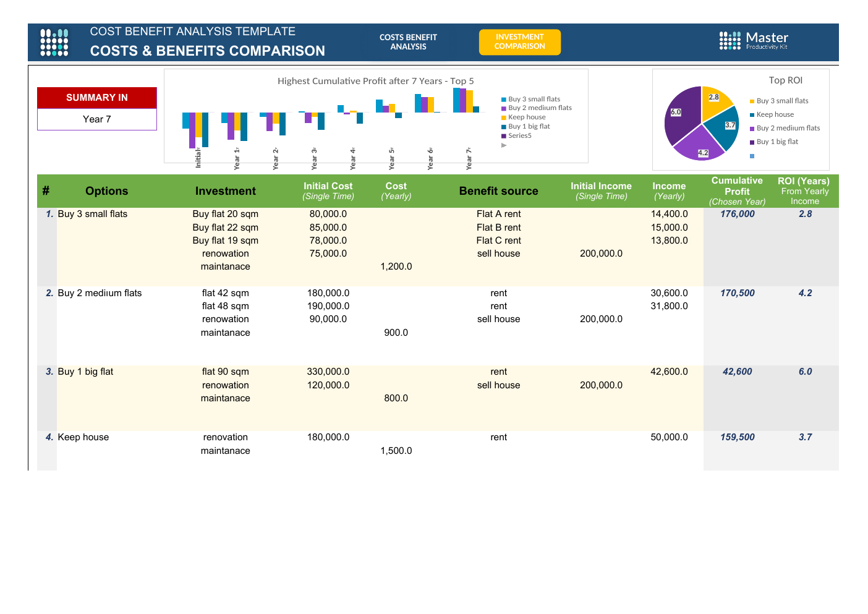Click the 170,500 cumulative profit value
This screenshot has width=868, height=614.
pyautogui.click(x=738, y=293)
